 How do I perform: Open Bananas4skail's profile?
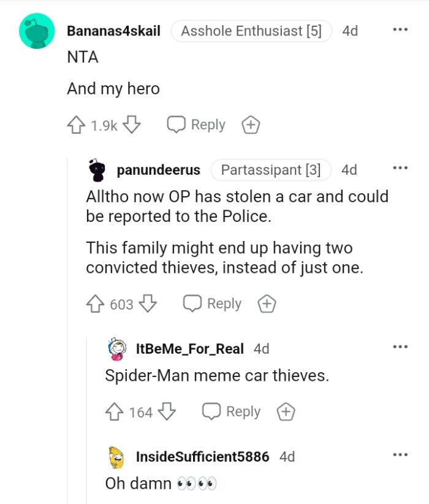point(113,31)
